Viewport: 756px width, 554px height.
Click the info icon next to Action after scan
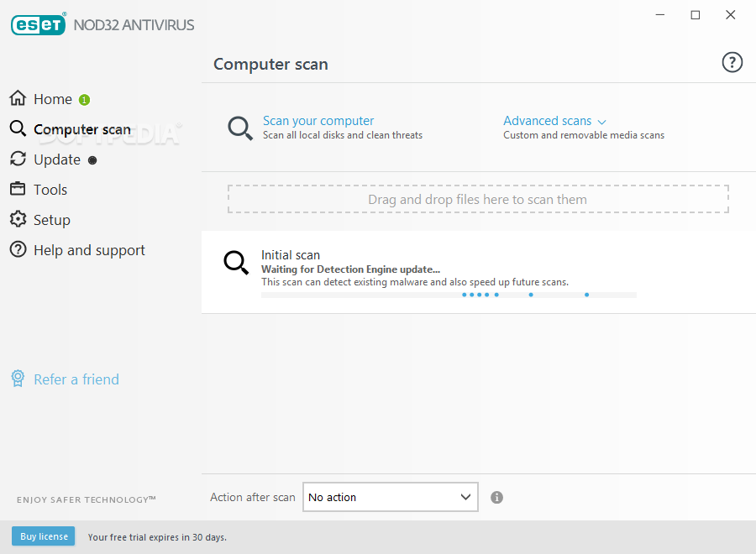[x=496, y=497]
